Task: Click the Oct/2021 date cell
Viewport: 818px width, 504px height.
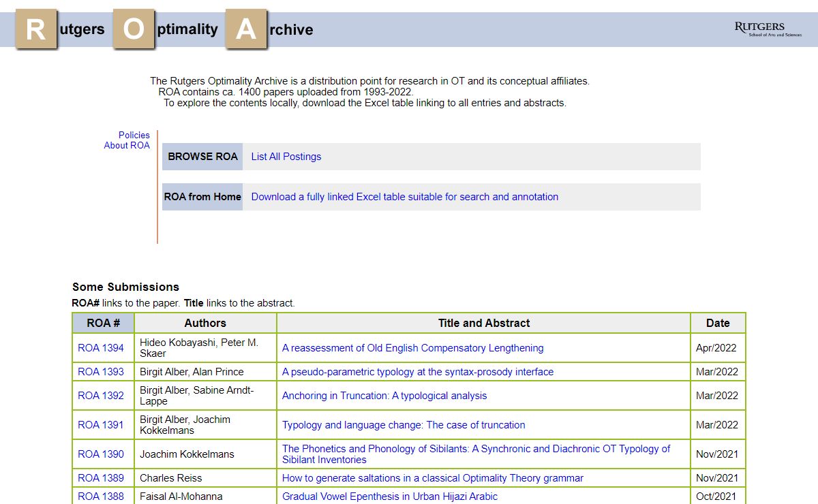Action: (x=718, y=497)
